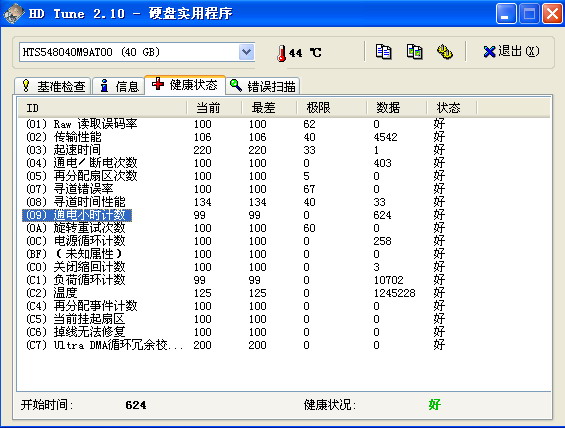
Task: Click the lightbulb icon on 基准检查 tab
Action: click(26, 86)
